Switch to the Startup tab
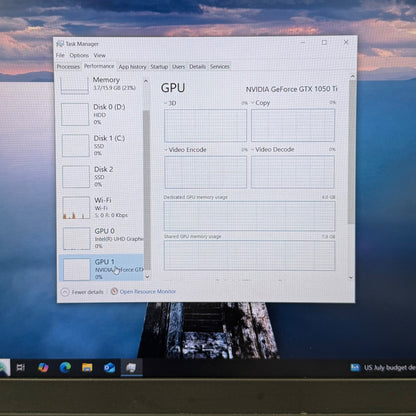Screen dimensions: 416x416 click(x=159, y=67)
